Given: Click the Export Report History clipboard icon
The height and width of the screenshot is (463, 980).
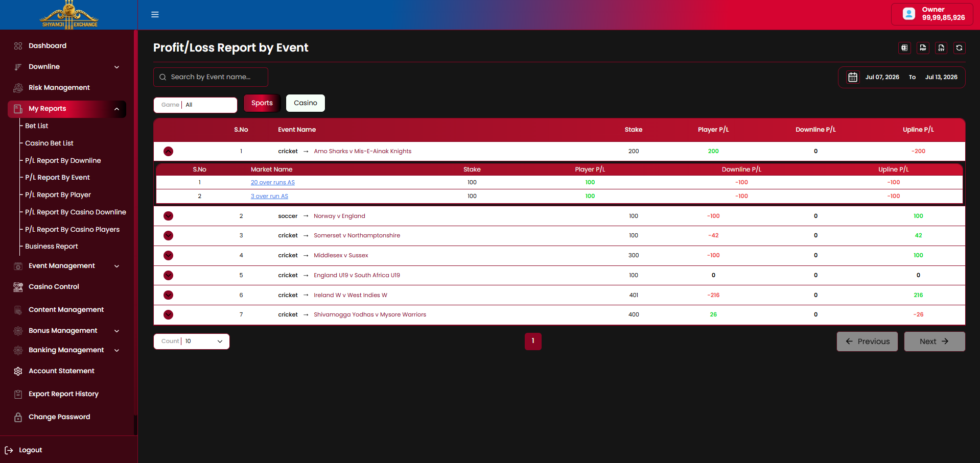Looking at the screenshot, I should point(18,394).
